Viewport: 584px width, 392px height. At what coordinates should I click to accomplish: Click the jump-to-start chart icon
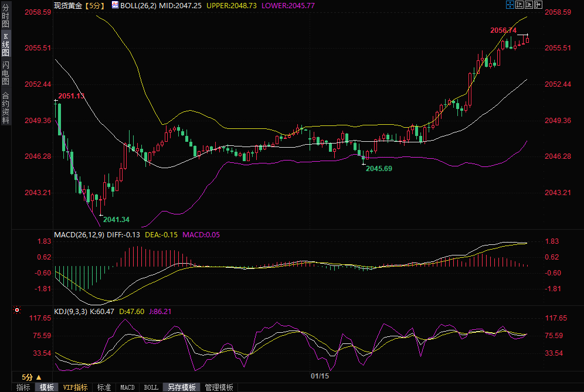coord(518,5)
